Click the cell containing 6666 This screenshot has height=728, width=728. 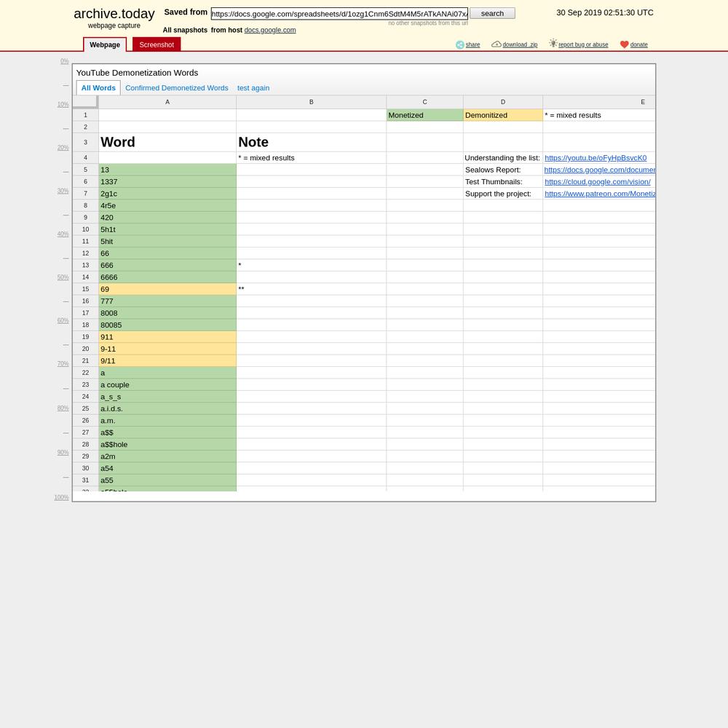(167, 277)
